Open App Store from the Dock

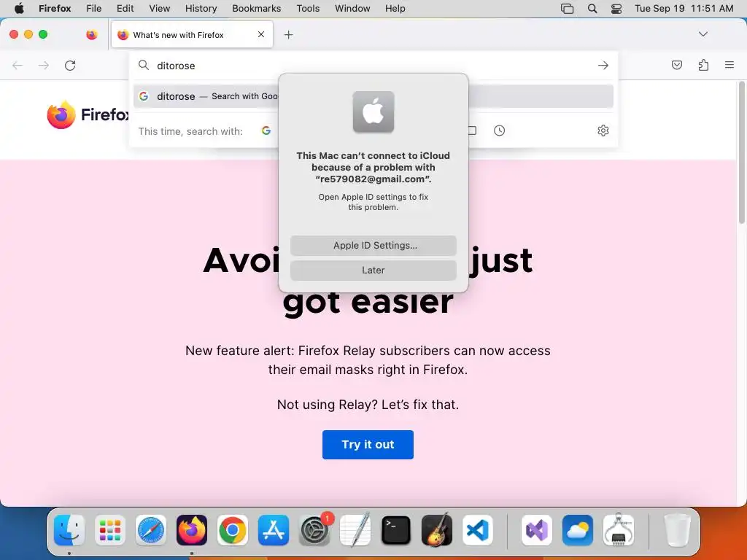click(x=274, y=530)
